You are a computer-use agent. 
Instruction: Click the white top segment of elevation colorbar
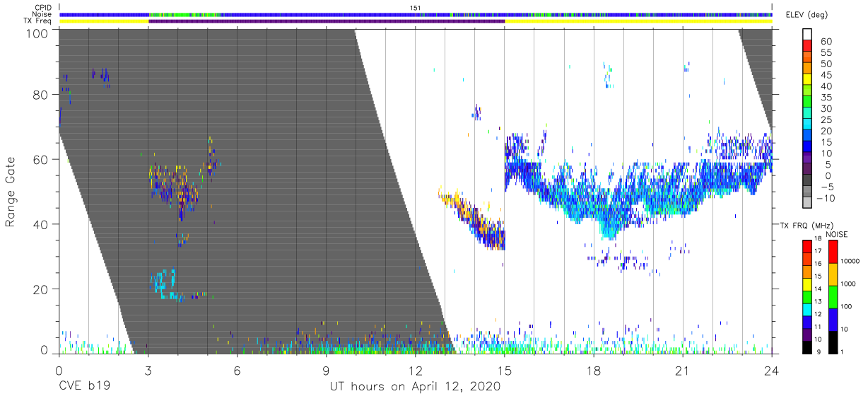coord(807,35)
